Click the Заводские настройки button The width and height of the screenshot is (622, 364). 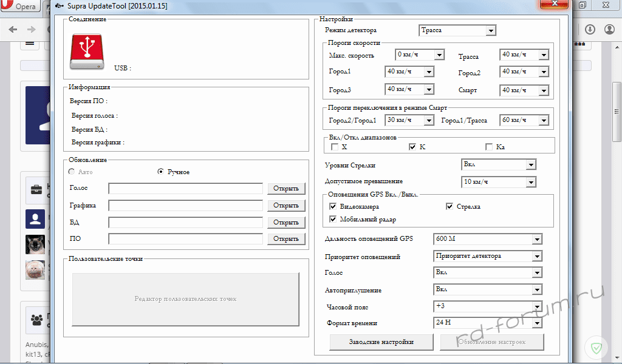(x=381, y=342)
